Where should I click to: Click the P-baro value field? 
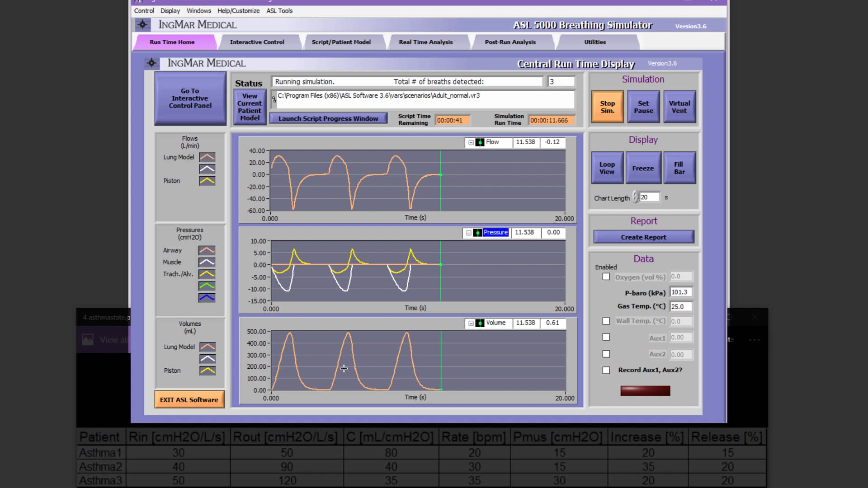[x=681, y=292]
